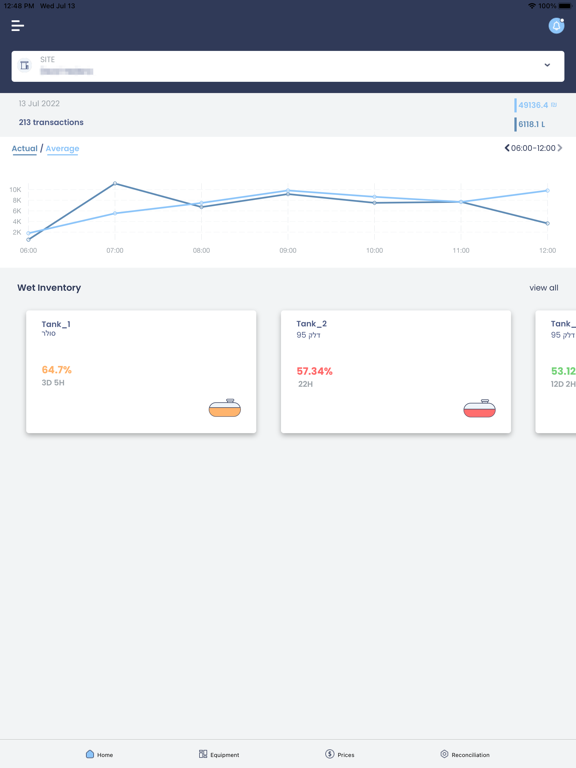Select the 22H remaining time of Tank_2
576x768 pixels.
[305, 384]
